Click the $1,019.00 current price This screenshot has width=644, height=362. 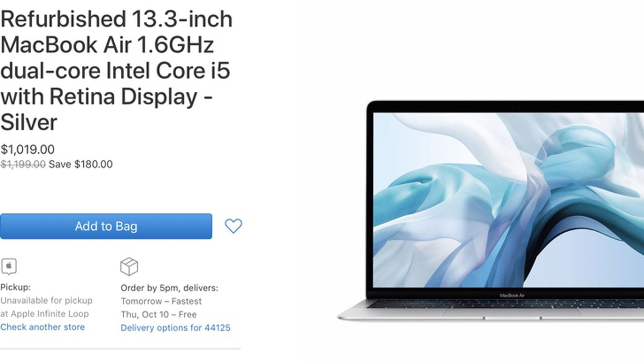coord(27,150)
